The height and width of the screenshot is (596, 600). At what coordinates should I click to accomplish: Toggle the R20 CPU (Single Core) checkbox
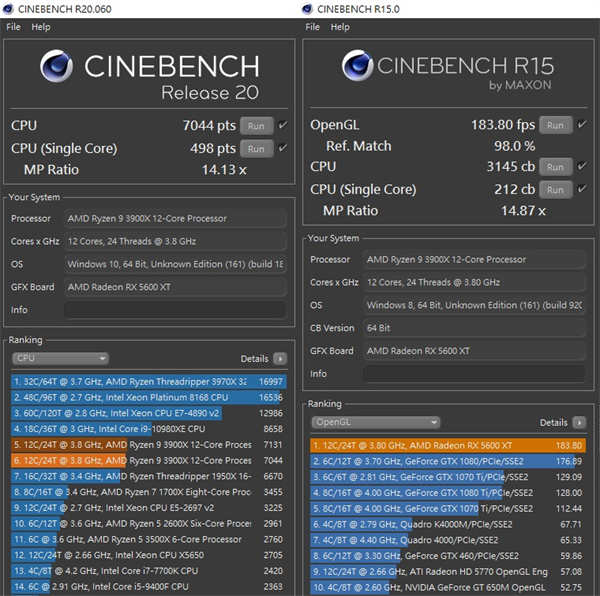pyautogui.click(x=282, y=148)
